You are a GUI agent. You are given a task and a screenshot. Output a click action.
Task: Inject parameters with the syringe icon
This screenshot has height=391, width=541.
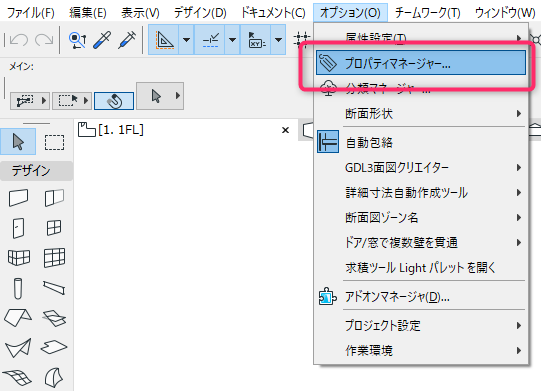[127, 40]
